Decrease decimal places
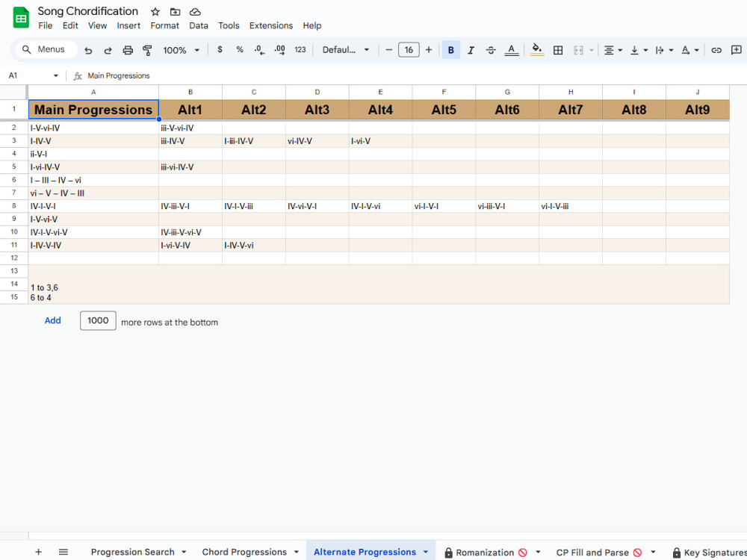 pyautogui.click(x=260, y=49)
